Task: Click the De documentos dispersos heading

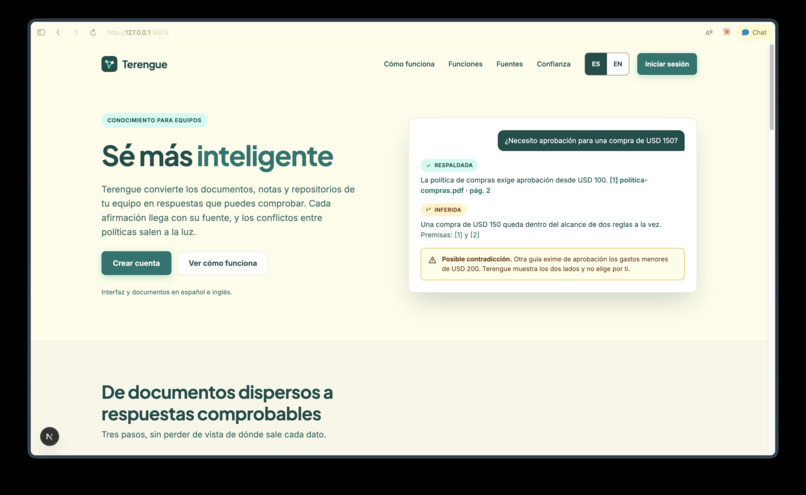Action: tap(217, 403)
